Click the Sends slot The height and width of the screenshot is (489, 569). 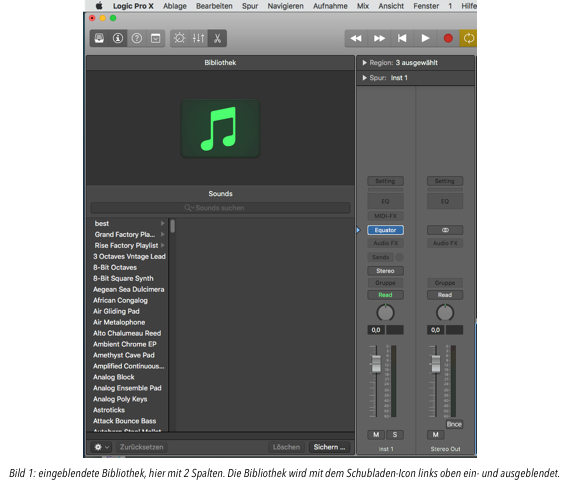coord(380,257)
